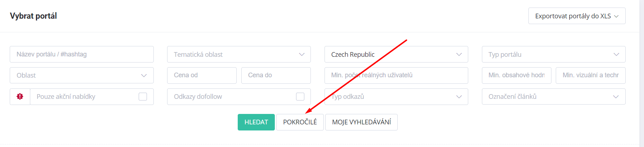Focus Min. počet reálných uživatelů field
Image resolution: width=644 pixels, height=147 pixels.
point(396,75)
